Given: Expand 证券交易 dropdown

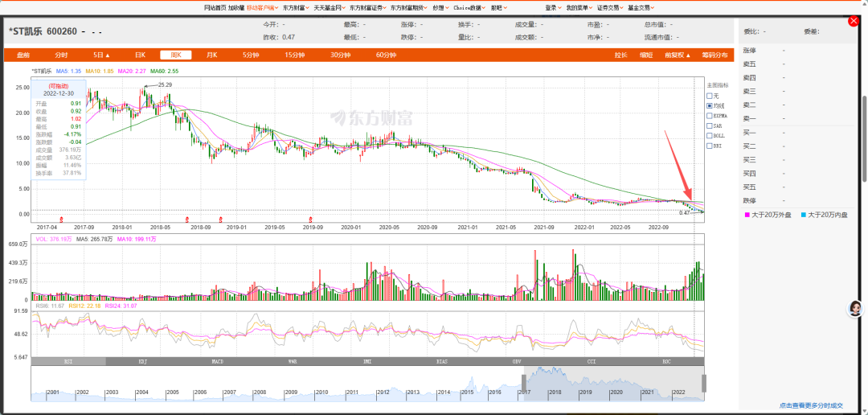Looking at the screenshot, I should tap(610, 8).
